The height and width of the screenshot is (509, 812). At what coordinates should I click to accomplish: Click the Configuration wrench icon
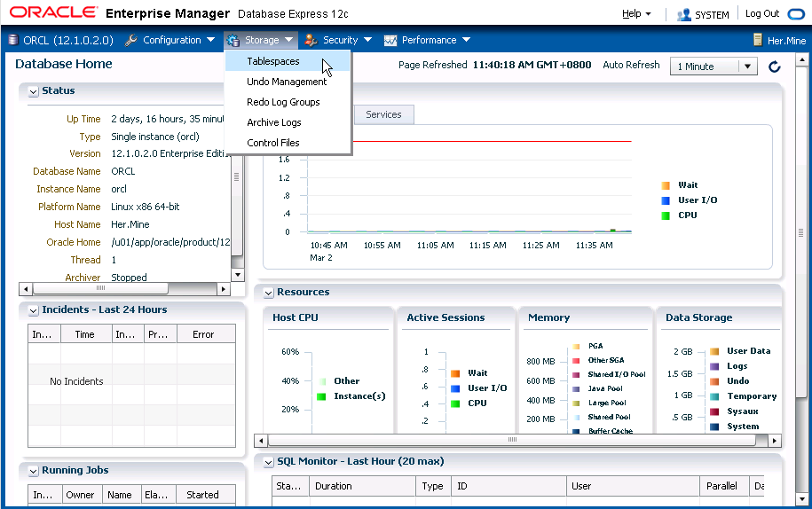pyautogui.click(x=131, y=40)
